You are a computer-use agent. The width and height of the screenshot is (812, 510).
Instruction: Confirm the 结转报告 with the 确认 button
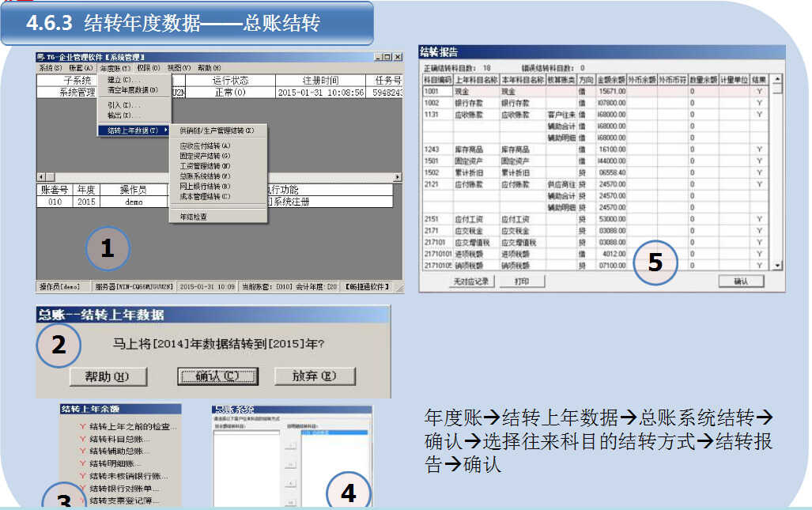coord(742,281)
